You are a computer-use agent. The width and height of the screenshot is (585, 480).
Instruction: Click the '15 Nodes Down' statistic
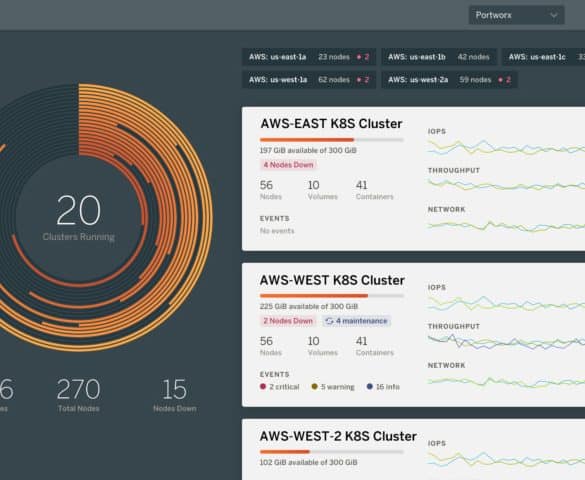pos(175,395)
